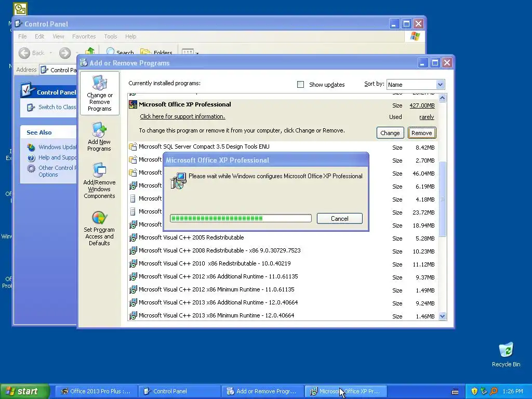This screenshot has width=532, height=399.
Task: Click the Search button in Control Panel toolbar
Action: [x=120, y=52]
